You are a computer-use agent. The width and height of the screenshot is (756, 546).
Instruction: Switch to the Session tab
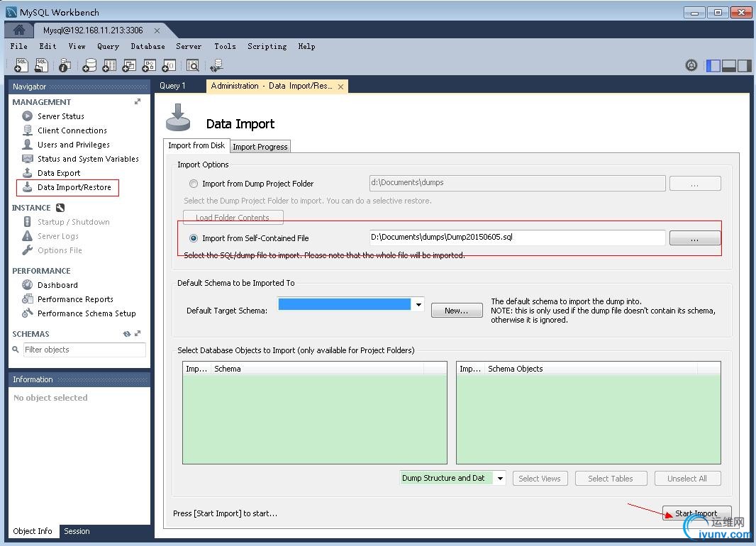click(77, 531)
